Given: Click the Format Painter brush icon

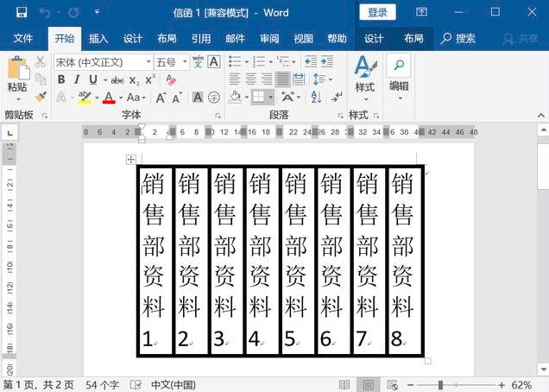Looking at the screenshot, I should pos(40,97).
